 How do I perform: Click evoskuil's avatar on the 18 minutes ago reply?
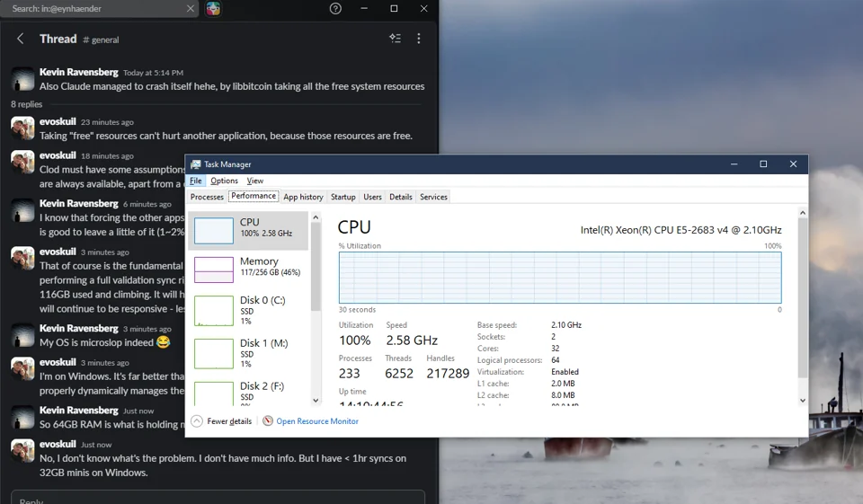pyautogui.click(x=22, y=162)
